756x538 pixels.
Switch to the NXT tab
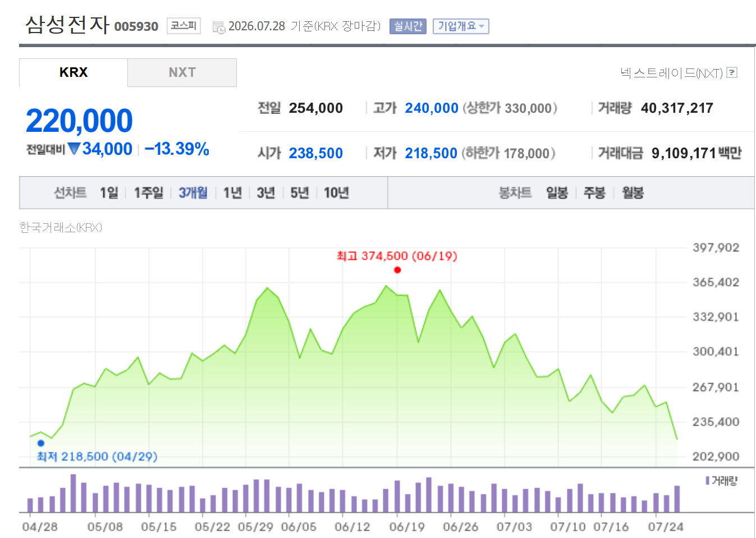(182, 72)
